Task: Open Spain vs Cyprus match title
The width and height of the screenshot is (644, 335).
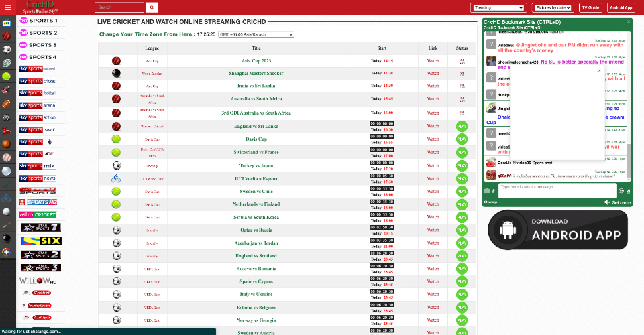Action: (255, 281)
